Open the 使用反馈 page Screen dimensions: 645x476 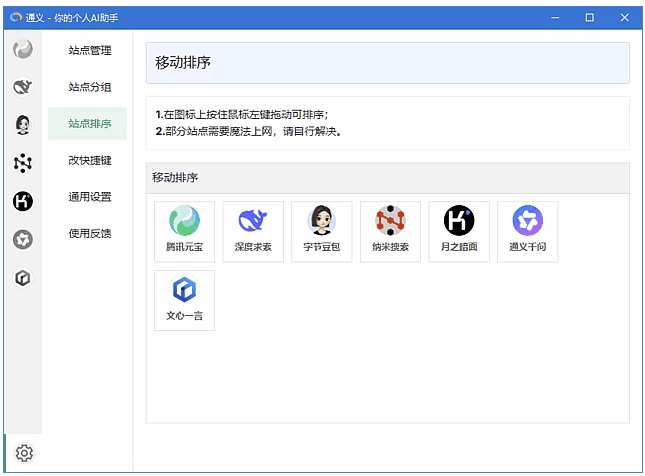click(89, 234)
